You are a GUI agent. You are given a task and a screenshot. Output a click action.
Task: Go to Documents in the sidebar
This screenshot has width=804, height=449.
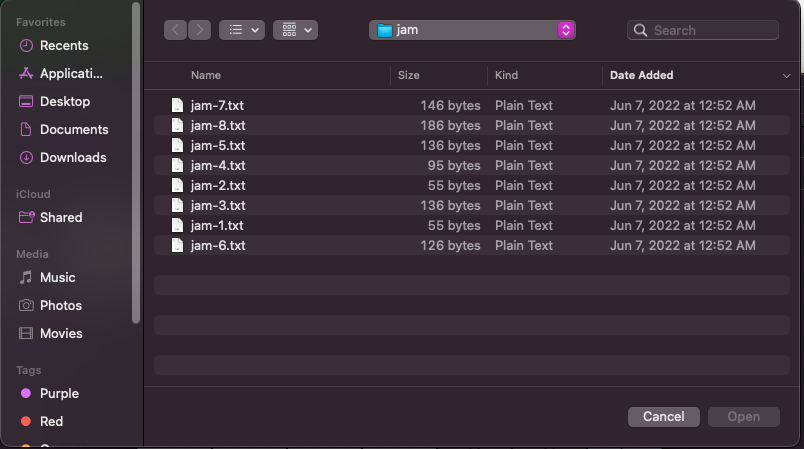pyautogui.click(x=64, y=130)
